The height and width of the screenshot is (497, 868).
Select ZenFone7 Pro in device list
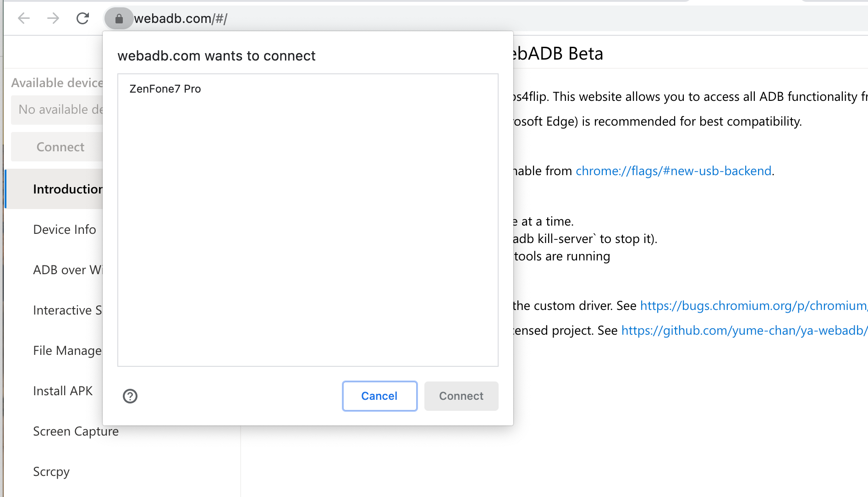pyautogui.click(x=165, y=89)
